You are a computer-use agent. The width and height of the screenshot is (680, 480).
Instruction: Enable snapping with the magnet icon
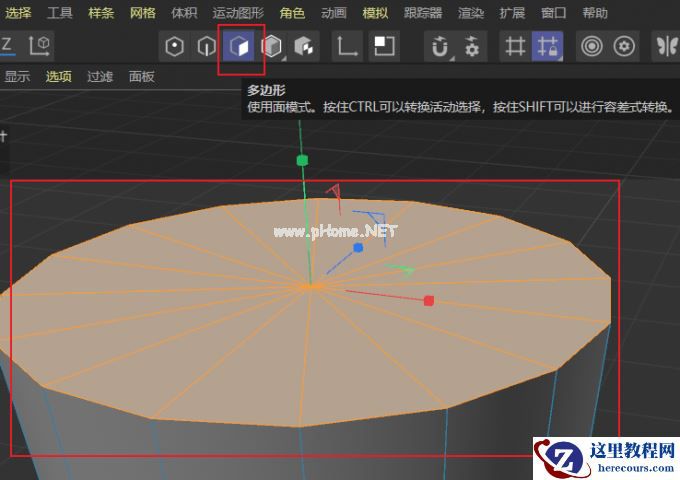pos(439,46)
